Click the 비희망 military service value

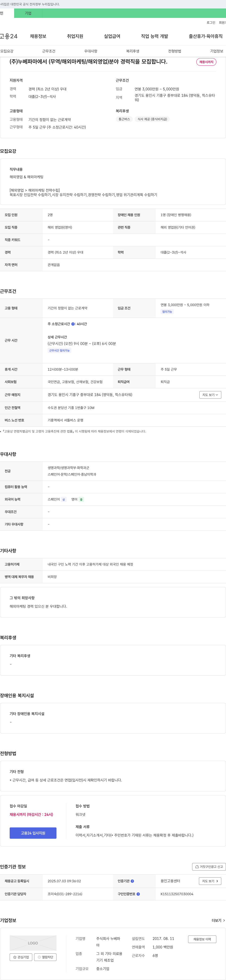[52, 577]
